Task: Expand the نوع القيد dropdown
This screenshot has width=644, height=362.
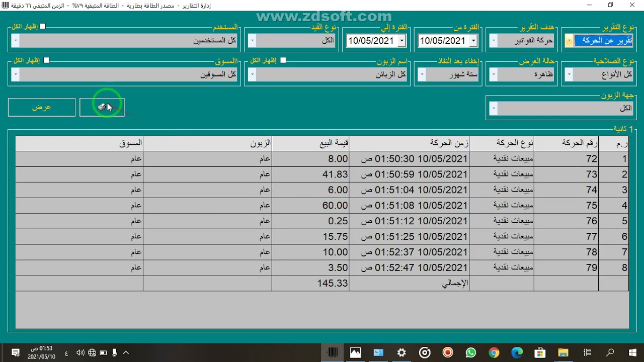Action: tap(252, 41)
